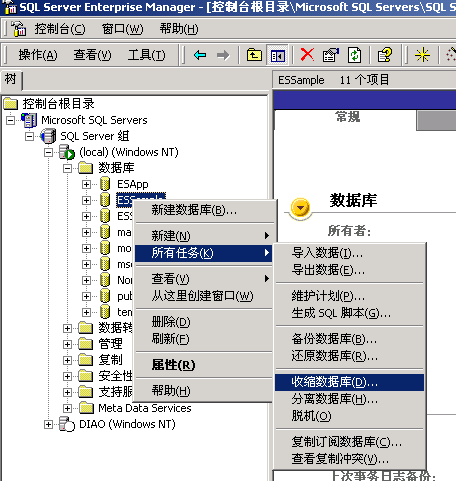The height and width of the screenshot is (481, 456).
Task: Click 从这里创建窗口(W) menu entry
Action: point(204,296)
